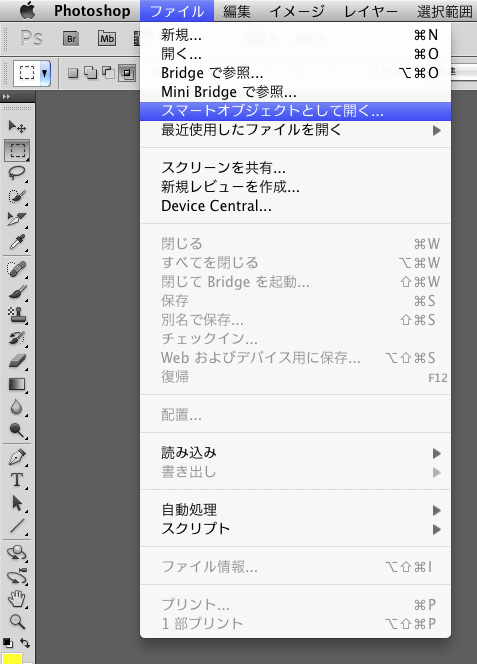Open the レイヤー menu
This screenshot has width=477, height=664.
tap(371, 11)
